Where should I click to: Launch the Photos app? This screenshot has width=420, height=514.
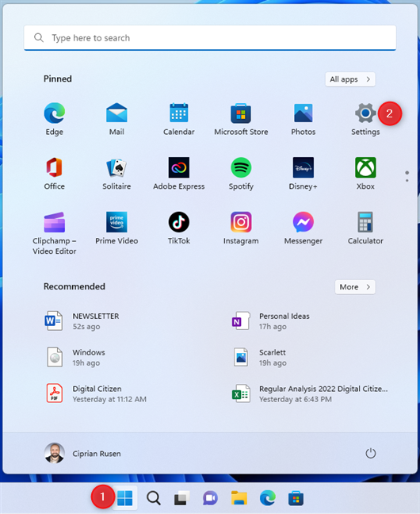(x=304, y=119)
